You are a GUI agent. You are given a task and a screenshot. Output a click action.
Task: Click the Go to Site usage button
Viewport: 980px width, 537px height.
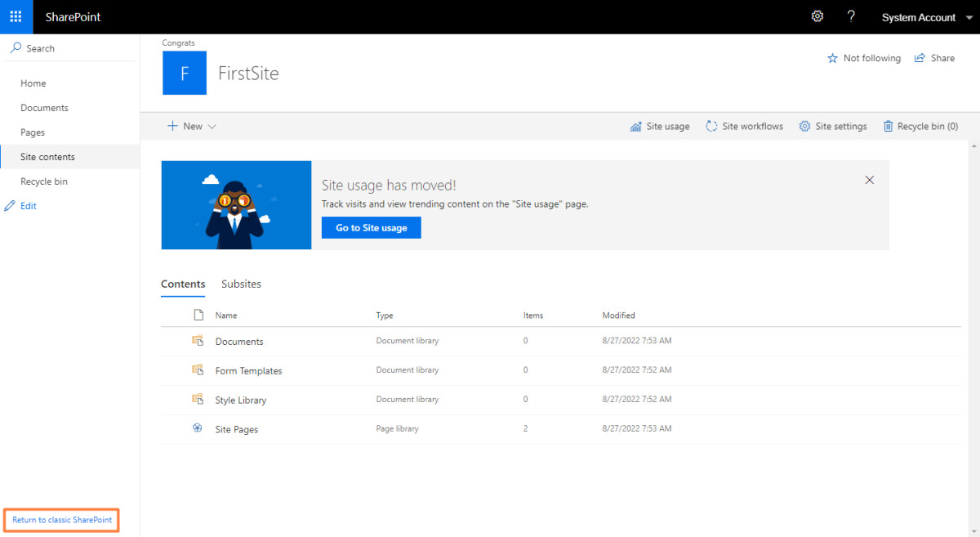(372, 227)
